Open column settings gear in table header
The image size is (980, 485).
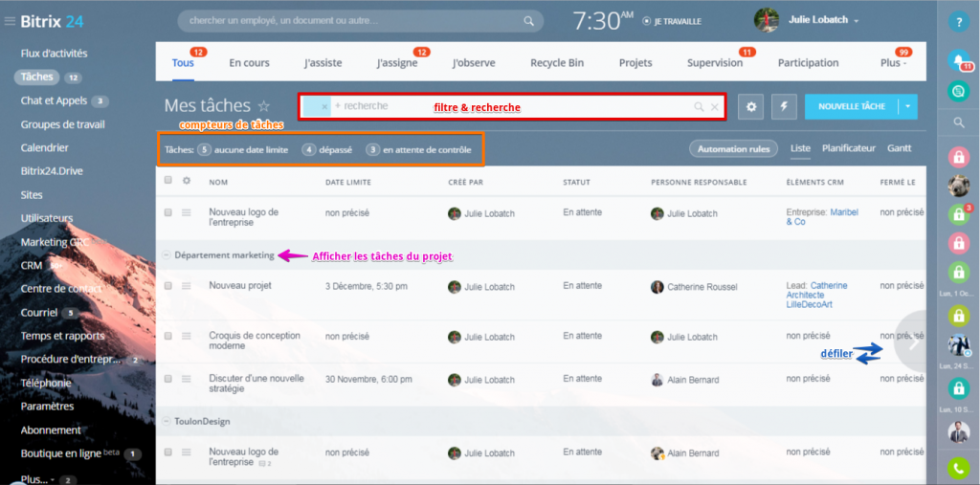(x=187, y=181)
